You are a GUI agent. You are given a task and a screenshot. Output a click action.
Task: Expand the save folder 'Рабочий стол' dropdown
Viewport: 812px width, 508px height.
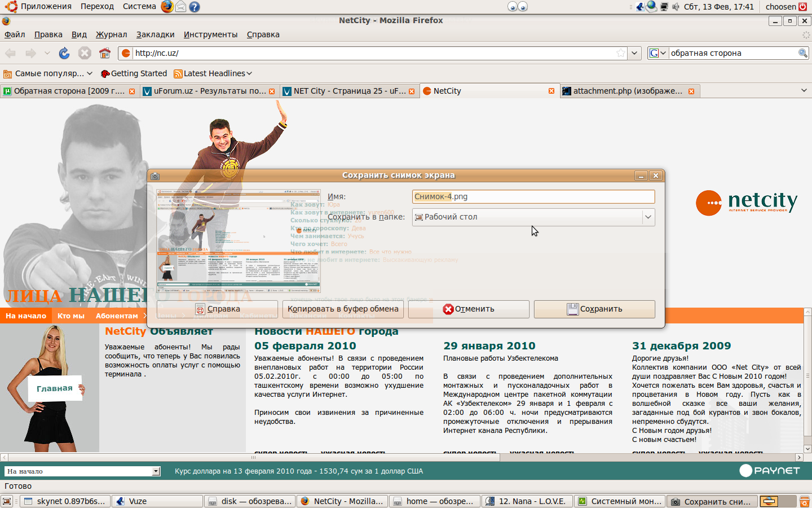pyautogui.click(x=648, y=217)
